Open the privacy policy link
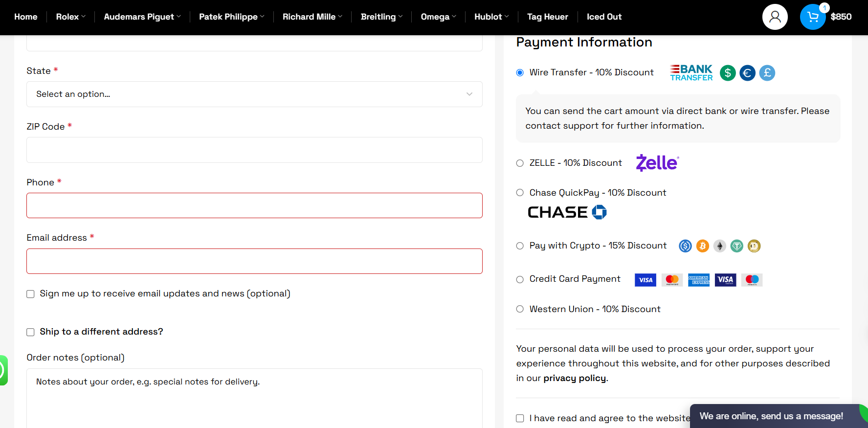This screenshot has width=868, height=428. [x=575, y=378]
